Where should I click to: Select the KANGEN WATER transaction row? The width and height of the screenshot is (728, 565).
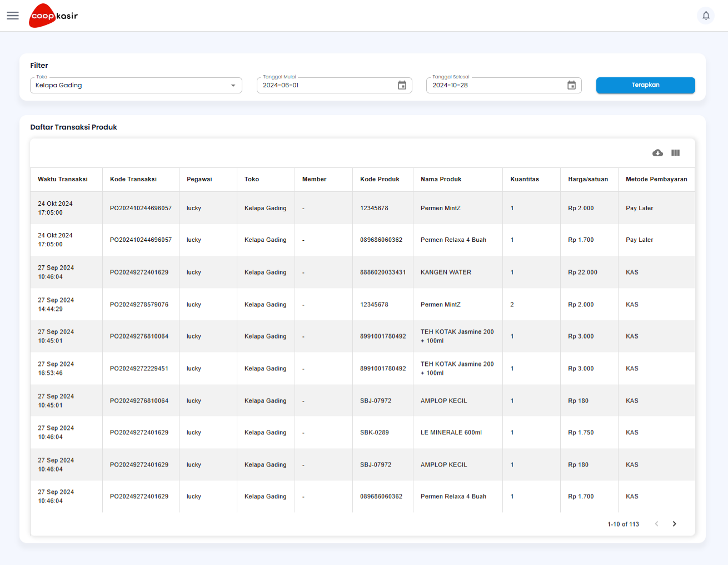(446, 272)
